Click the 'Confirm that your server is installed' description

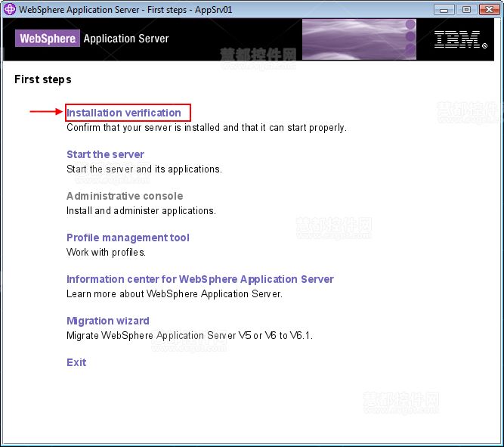206,128
